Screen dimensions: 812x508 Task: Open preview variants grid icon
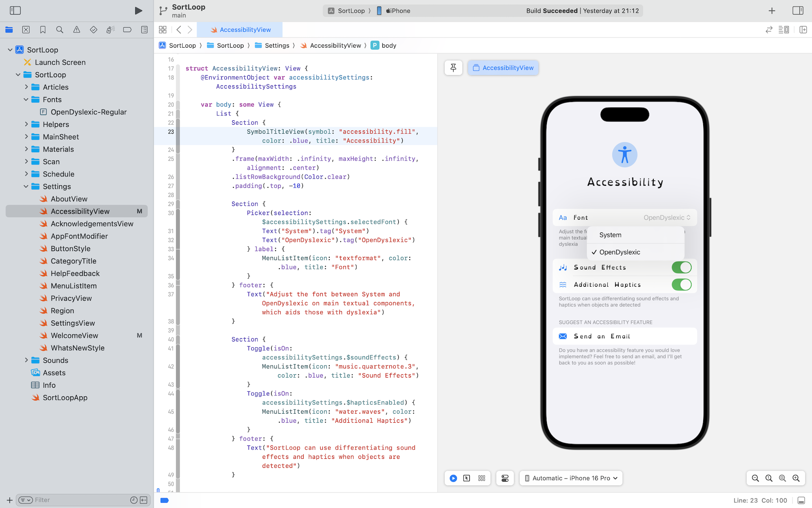click(x=482, y=478)
